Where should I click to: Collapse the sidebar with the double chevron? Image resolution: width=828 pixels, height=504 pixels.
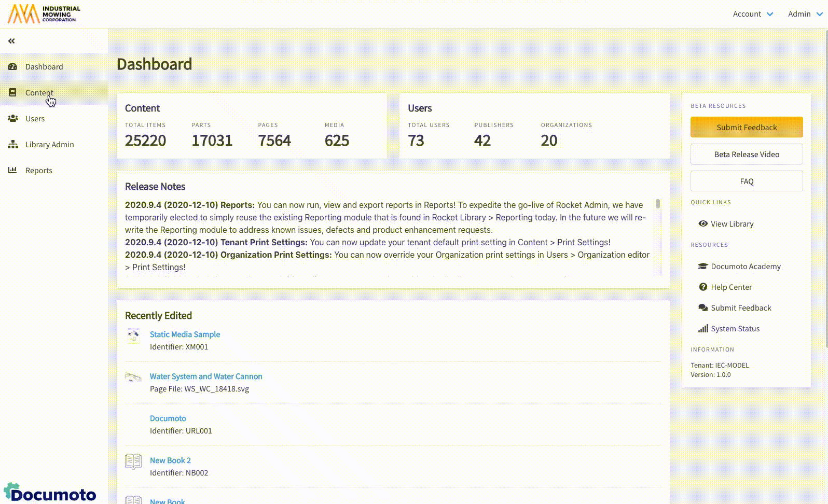(11, 40)
